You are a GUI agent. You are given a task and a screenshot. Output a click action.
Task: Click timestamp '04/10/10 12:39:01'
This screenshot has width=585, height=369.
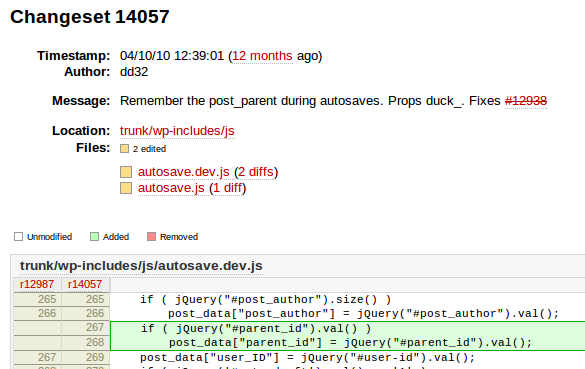(172, 56)
